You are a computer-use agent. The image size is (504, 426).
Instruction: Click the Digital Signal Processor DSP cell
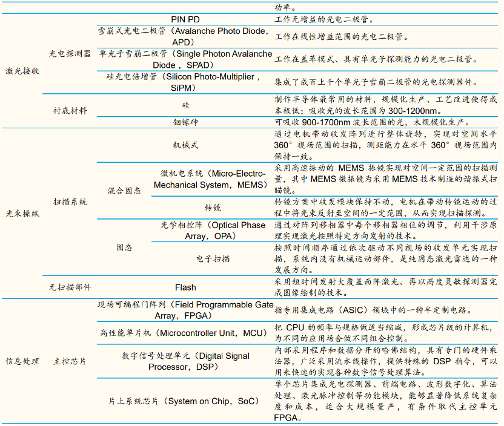185,361
